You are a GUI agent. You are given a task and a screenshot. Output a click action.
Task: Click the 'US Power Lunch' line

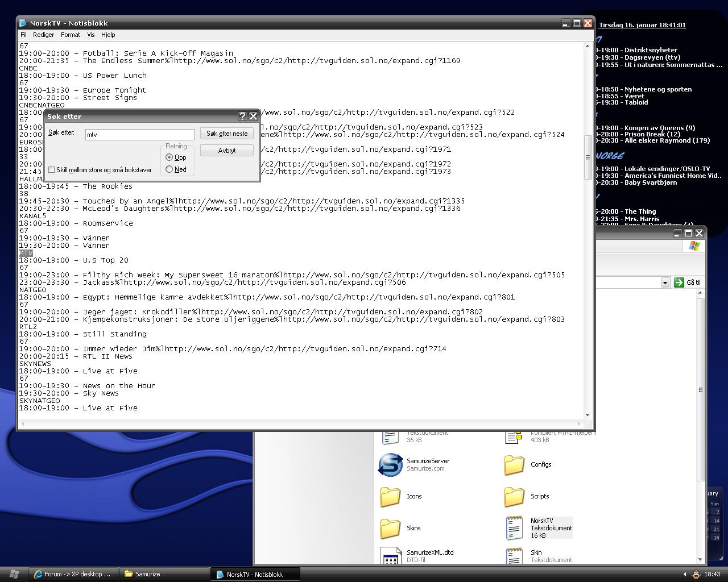coord(83,76)
